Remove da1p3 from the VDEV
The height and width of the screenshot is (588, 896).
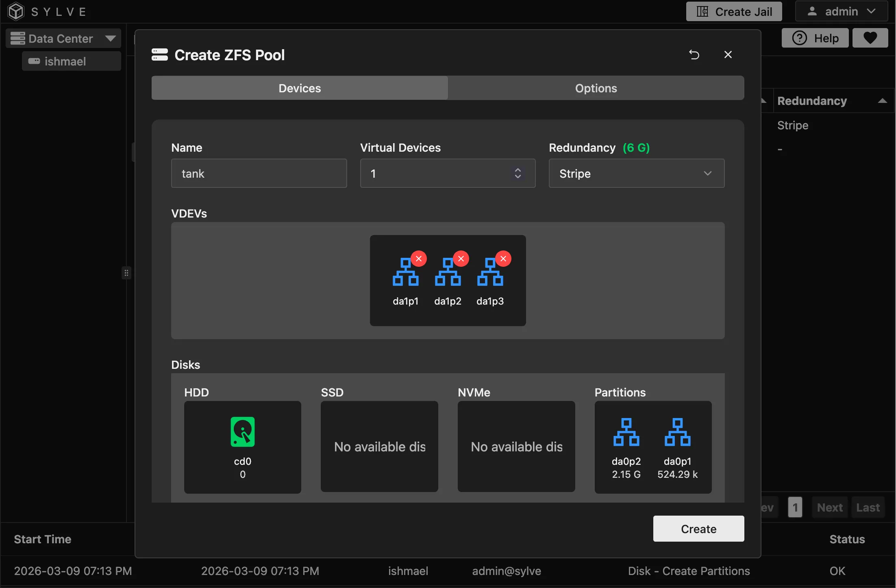[x=504, y=258]
